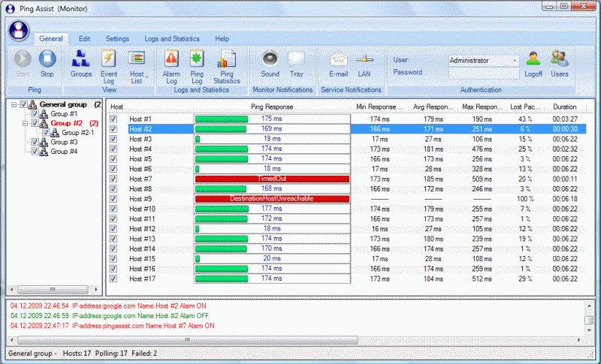Toggle the Host #1 checkbox

pyautogui.click(x=113, y=119)
